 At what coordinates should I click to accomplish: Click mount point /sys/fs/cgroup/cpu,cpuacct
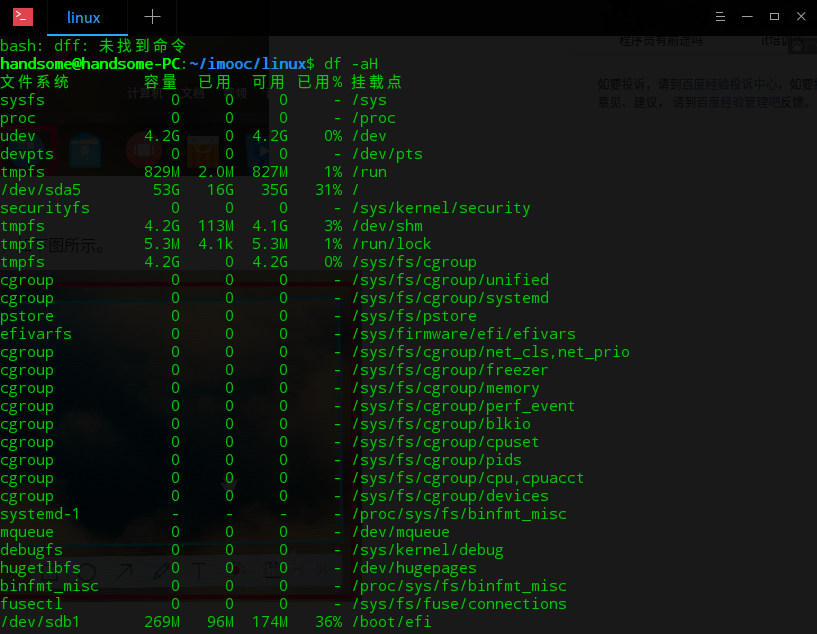pyautogui.click(x=468, y=478)
